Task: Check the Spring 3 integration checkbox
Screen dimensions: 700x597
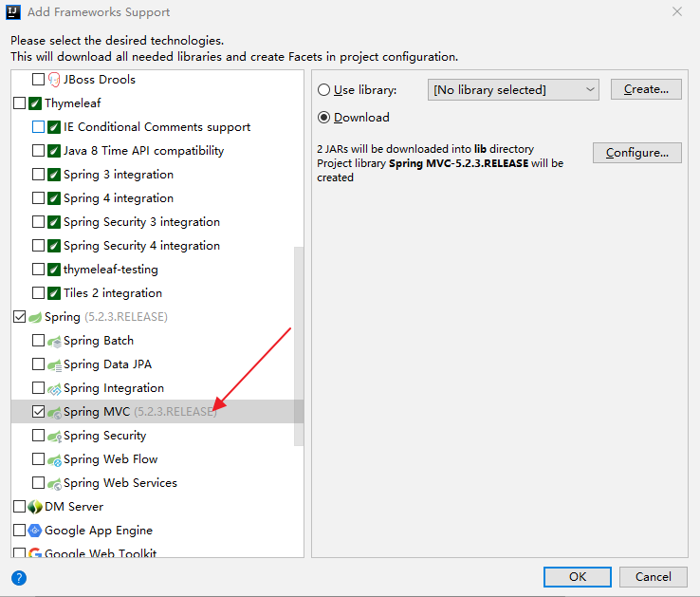Action: point(38,175)
